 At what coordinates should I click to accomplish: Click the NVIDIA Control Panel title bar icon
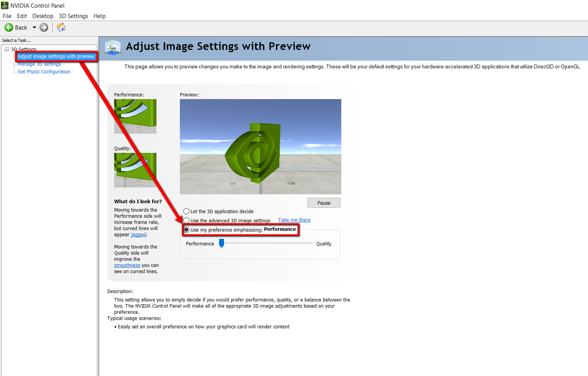5,5
